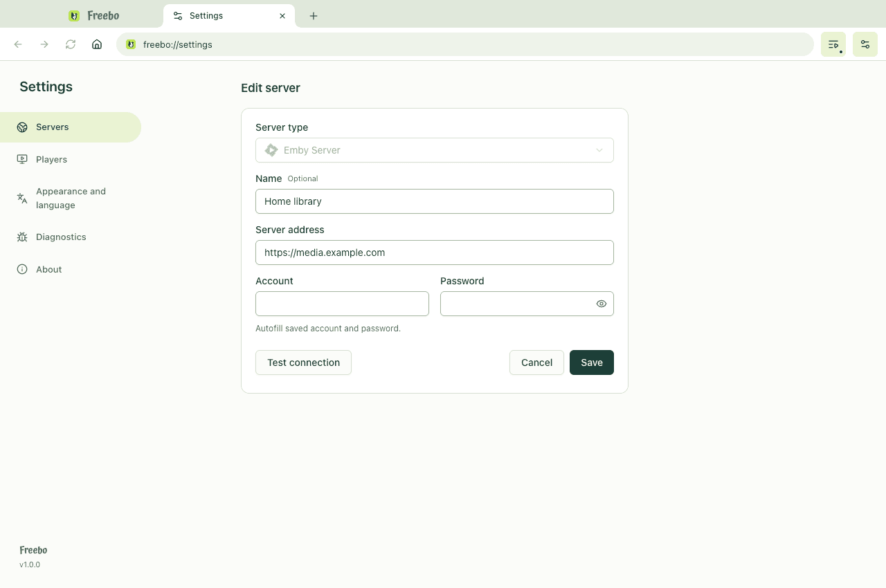Open a new tab with plus icon

click(314, 16)
